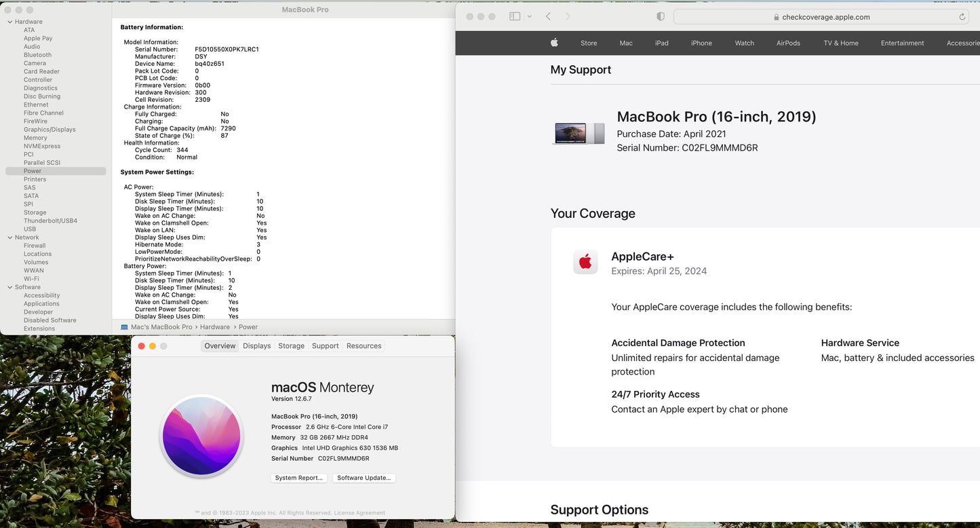Image resolution: width=980 pixels, height=528 pixels.
Task: Click the System Report button
Action: (x=299, y=478)
